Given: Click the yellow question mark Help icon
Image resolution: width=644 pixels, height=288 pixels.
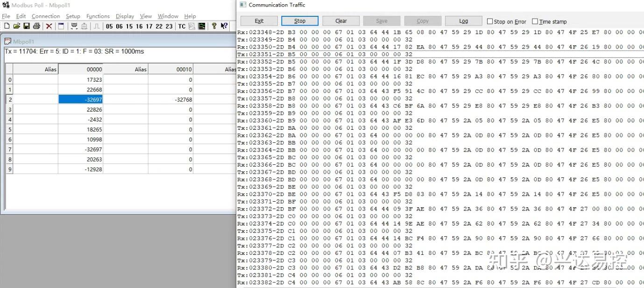Looking at the screenshot, I should 214,26.
